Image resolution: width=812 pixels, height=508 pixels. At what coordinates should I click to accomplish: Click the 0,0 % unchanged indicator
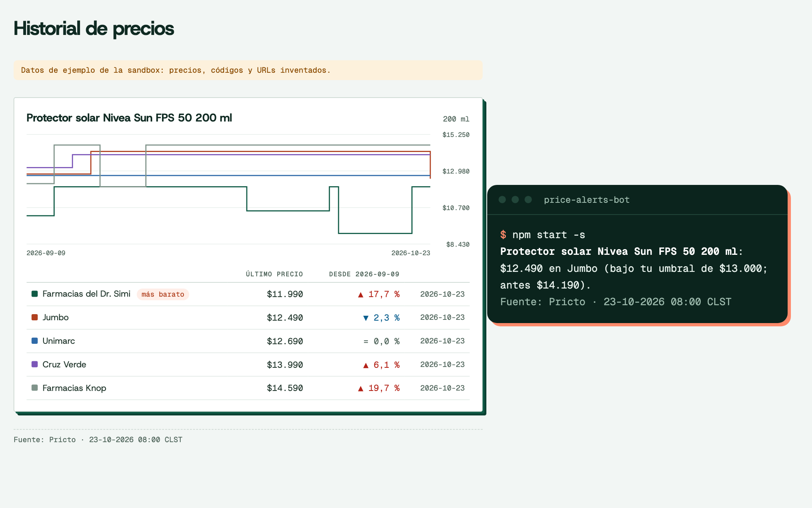pos(381,341)
